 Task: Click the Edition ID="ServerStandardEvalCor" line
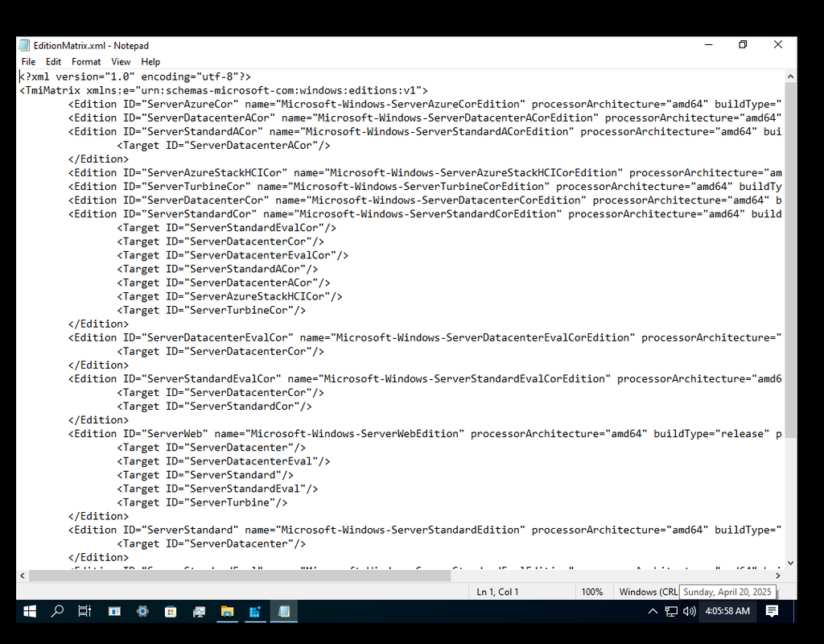(425, 378)
